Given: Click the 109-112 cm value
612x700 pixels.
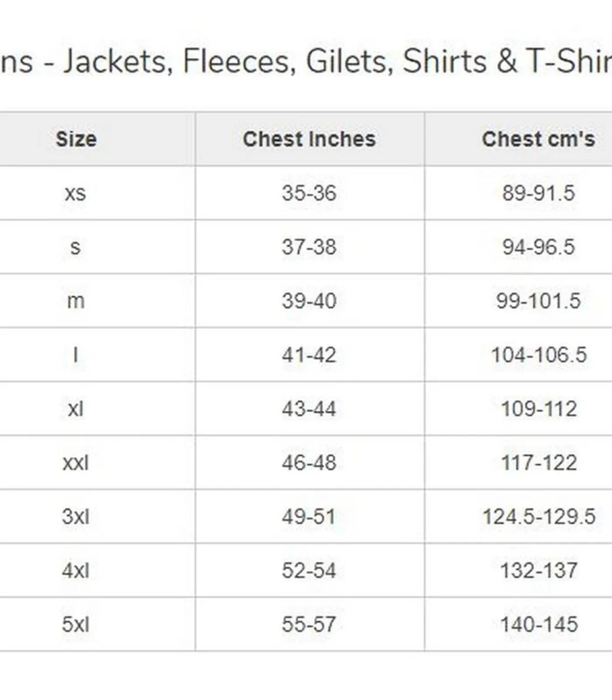Looking at the screenshot, I should [539, 409].
